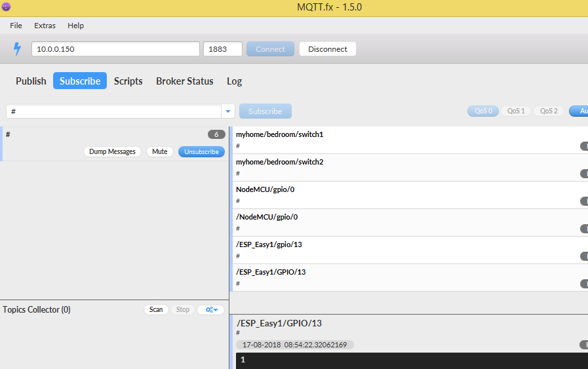The image size is (588, 369).
Task: Switch to the Publish tab
Action: 31,81
